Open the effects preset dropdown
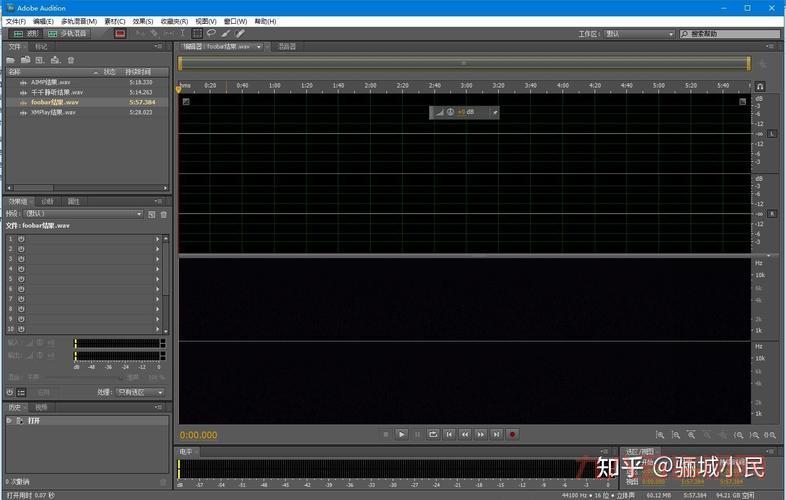Viewport: 786px width, 500px height. [82, 214]
